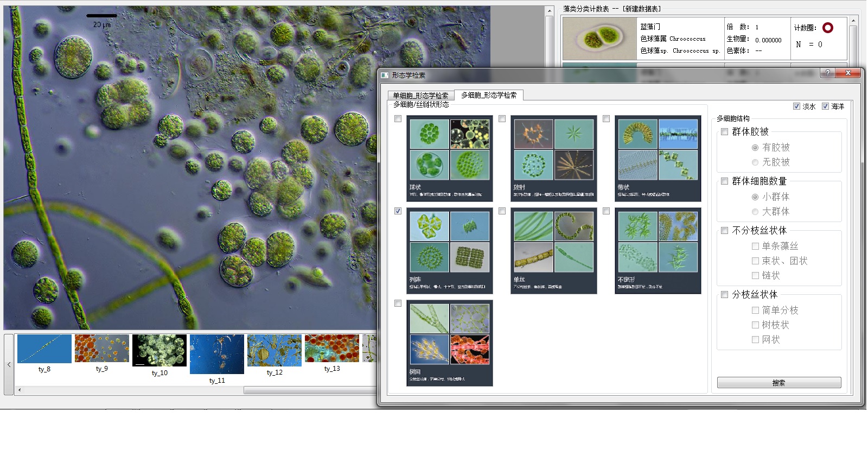
Task: Select the 大群体 radio button
Action: click(x=755, y=212)
